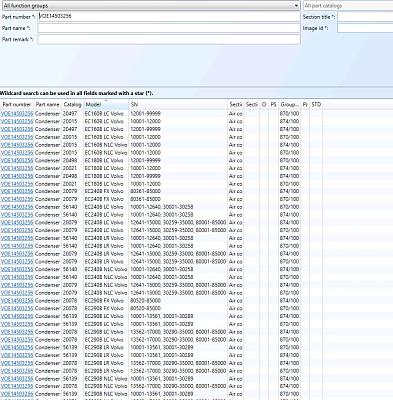Viewport: 393px width, 400px height.
Task: Select Condenser cell in EC160B NLC 870/100 row
Action: pyautogui.click(x=47, y=152)
